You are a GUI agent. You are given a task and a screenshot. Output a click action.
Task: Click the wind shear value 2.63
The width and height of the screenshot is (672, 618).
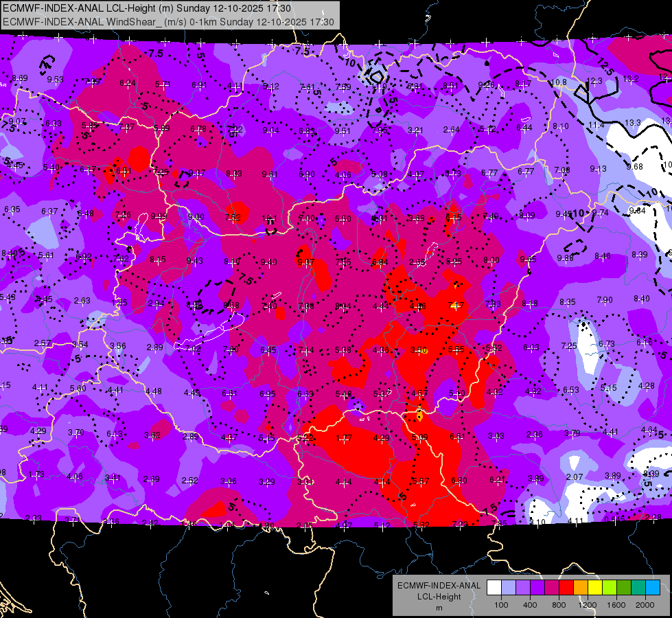pyautogui.click(x=82, y=300)
